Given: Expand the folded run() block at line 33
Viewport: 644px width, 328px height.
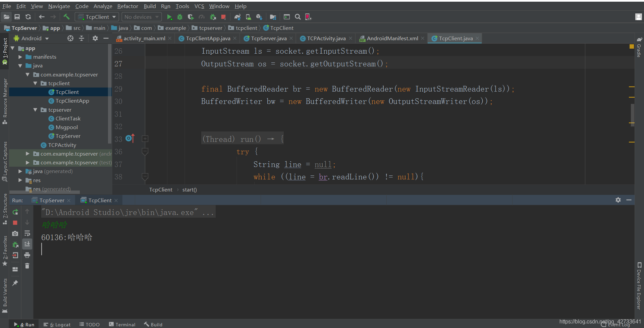Looking at the screenshot, I should point(145,139).
